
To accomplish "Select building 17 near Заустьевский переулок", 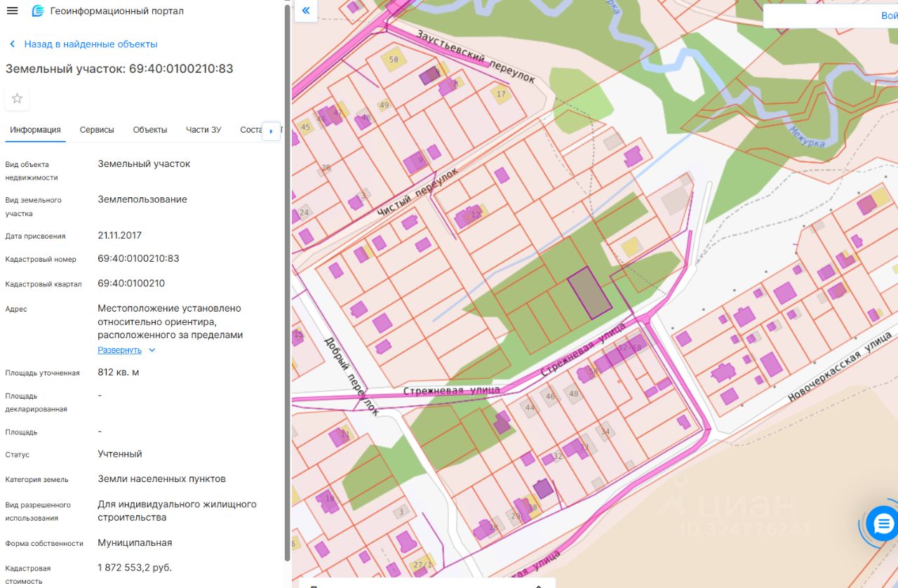I will (500, 95).
